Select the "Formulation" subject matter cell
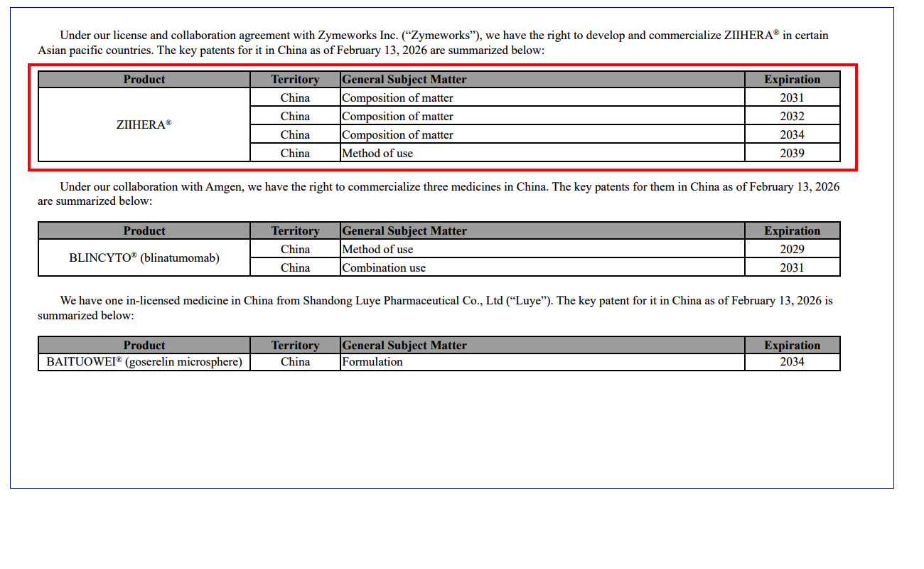924x569 pixels. coord(372,362)
